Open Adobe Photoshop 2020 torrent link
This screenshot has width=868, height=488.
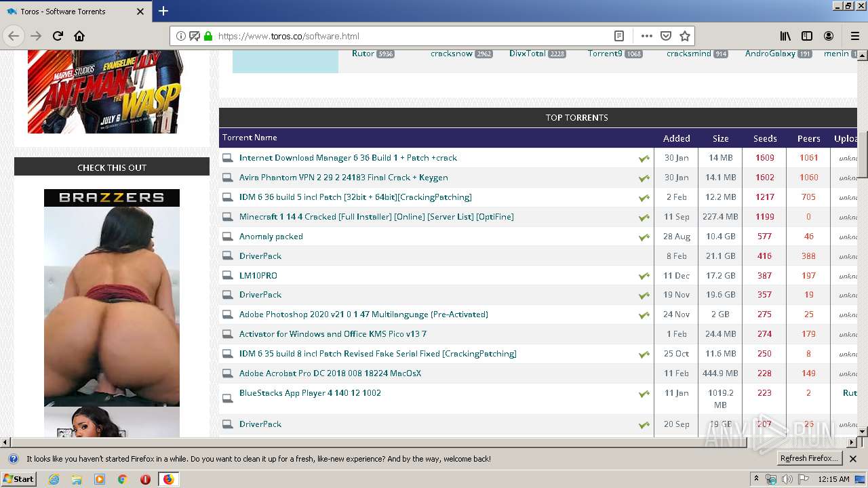click(363, 314)
